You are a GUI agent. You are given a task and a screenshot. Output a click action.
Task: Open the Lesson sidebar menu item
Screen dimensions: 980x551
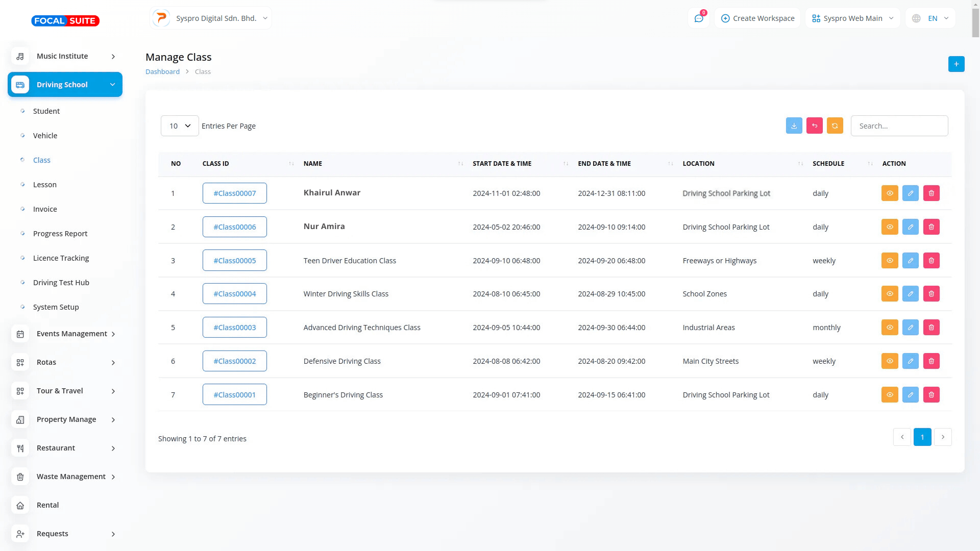click(45, 185)
